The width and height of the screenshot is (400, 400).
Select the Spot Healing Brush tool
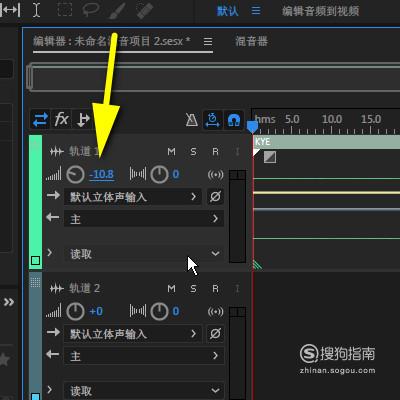point(145,10)
